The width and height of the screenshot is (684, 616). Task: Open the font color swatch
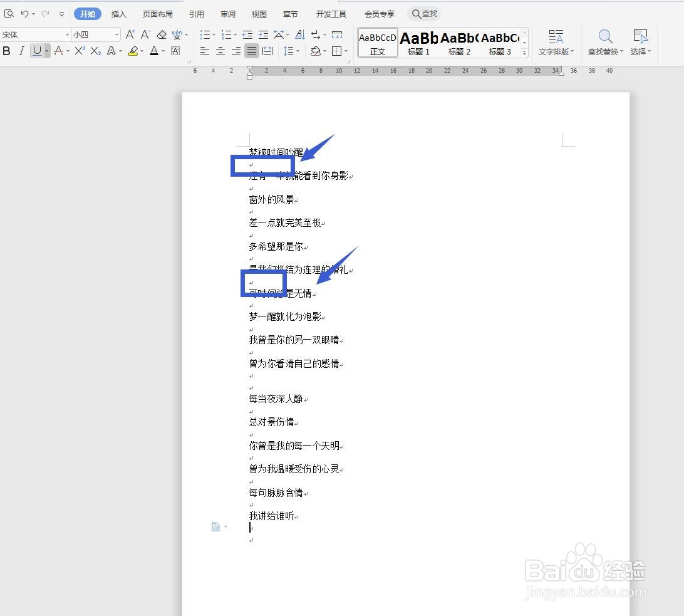point(154,51)
